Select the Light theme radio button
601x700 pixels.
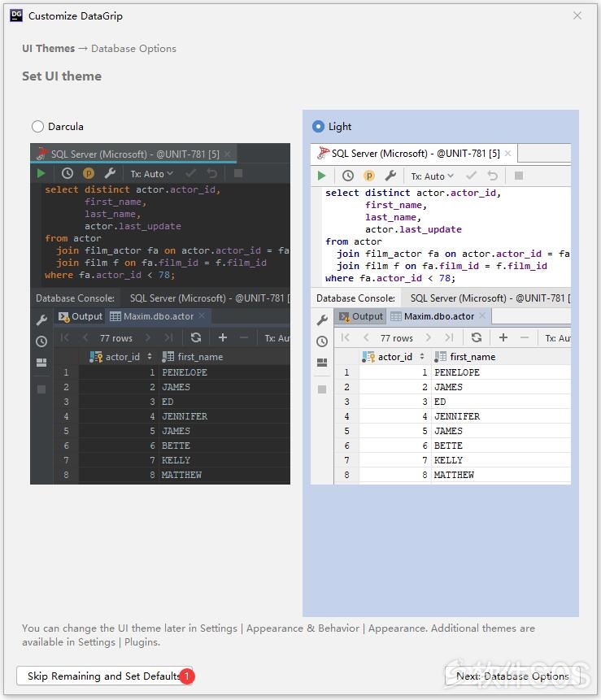tap(318, 126)
